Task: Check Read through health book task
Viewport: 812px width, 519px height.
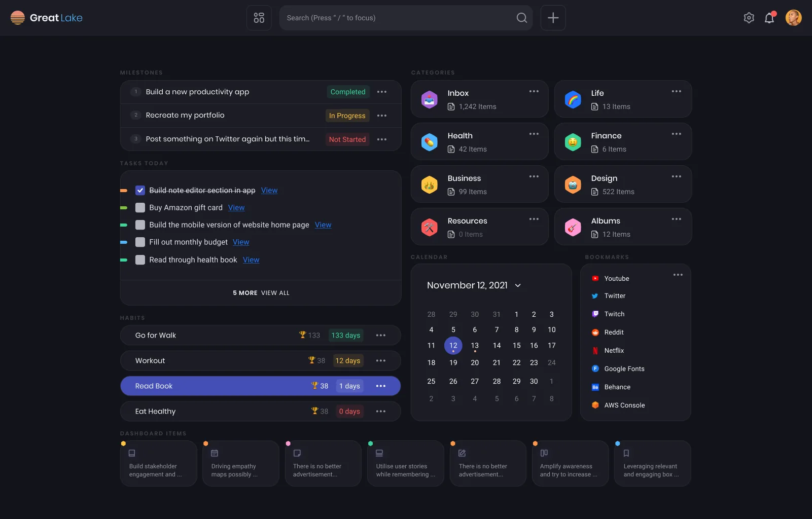Action: tap(140, 260)
